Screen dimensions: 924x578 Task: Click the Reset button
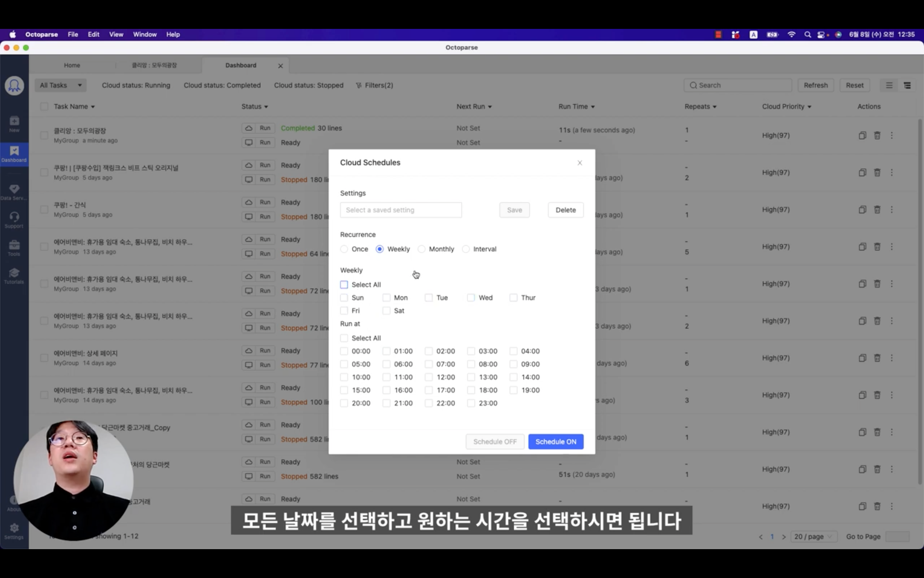[x=855, y=85]
